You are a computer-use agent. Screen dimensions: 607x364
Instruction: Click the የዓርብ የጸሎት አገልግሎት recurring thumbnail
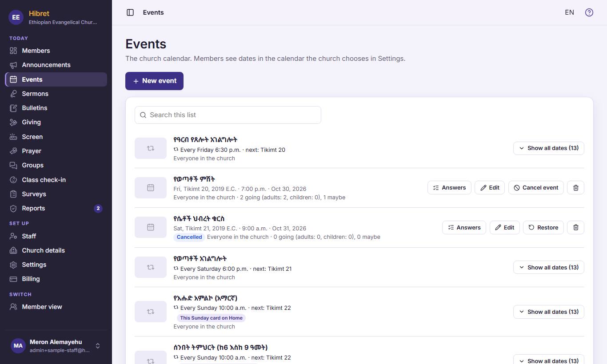coord(151,148)
